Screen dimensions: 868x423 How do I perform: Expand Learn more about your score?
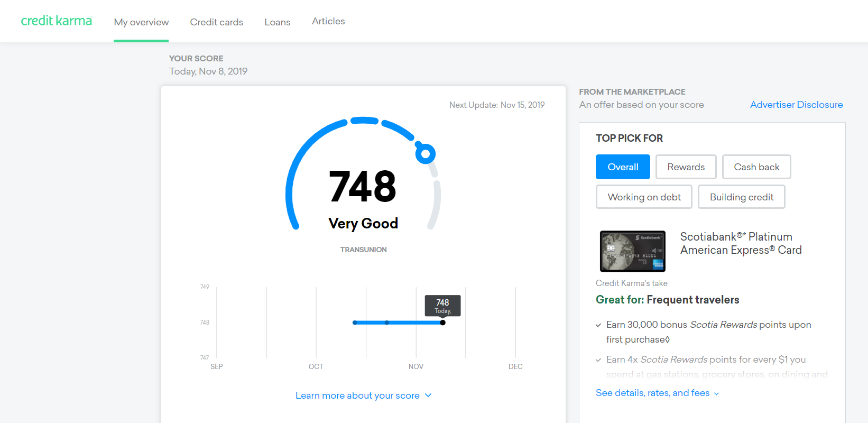[357, 396]
